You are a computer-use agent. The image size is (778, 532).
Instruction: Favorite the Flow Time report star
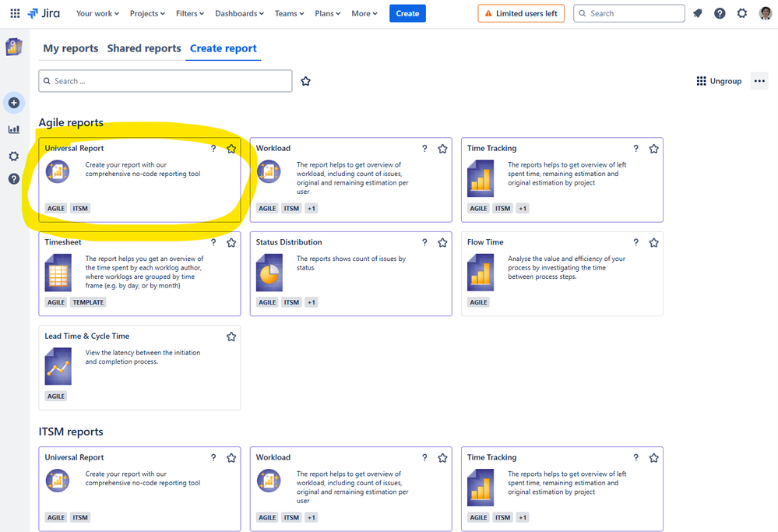click(654, 242)
